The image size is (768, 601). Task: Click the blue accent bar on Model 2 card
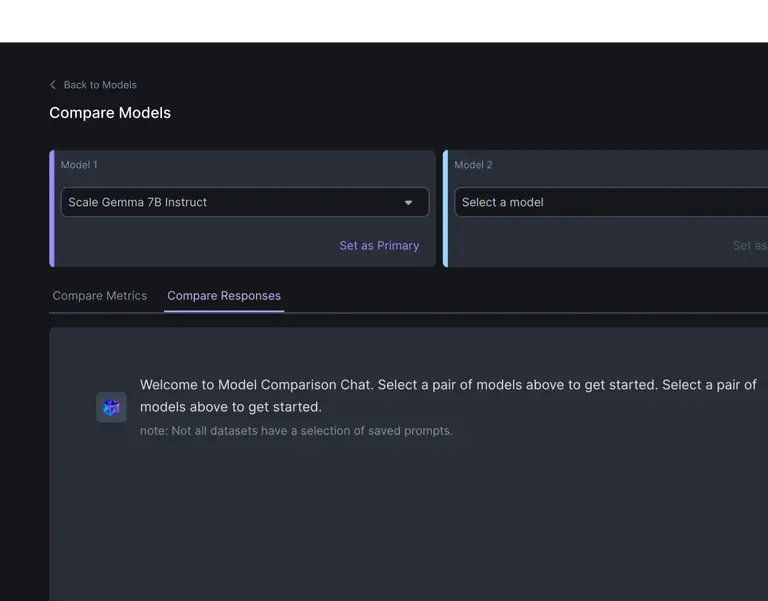point(445,209)
